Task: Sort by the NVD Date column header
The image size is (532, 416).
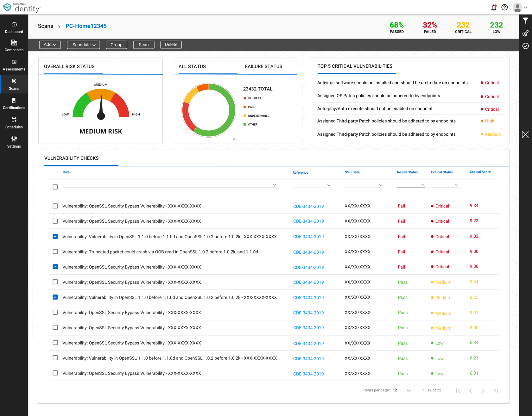Action: coord(352,172)
